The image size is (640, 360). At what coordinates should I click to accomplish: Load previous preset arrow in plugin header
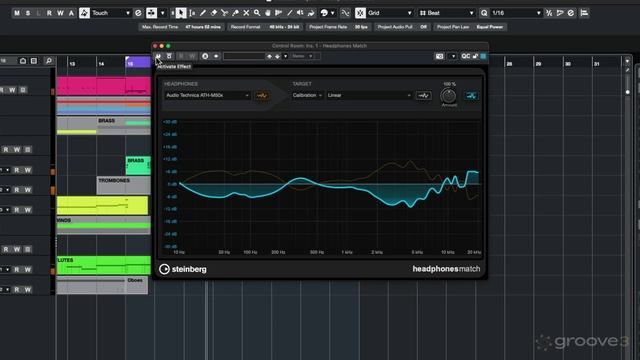tap(269, 56)
